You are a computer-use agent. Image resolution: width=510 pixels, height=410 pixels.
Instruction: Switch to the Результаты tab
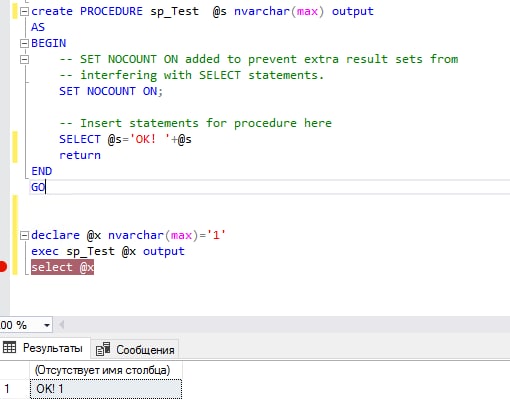point(45,348)
